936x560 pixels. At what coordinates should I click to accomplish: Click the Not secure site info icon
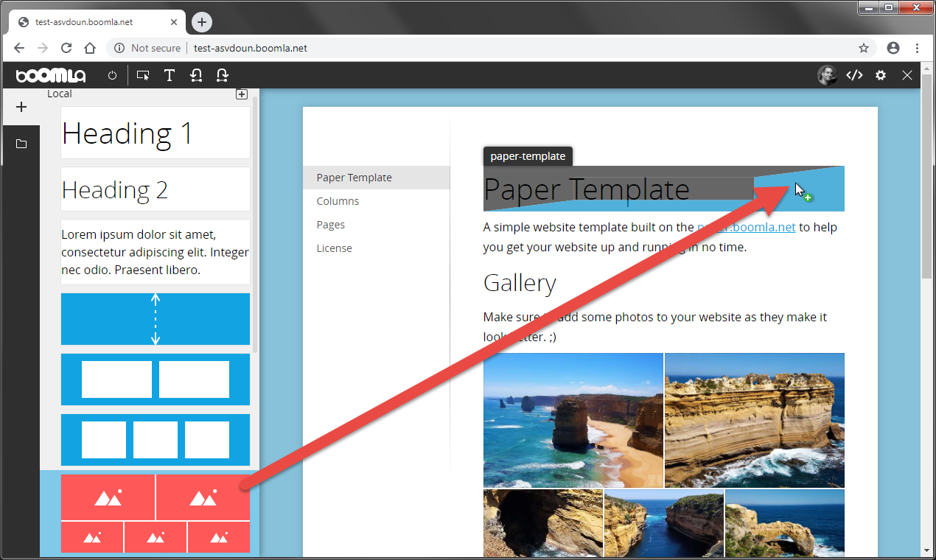(x=119, y=48)
